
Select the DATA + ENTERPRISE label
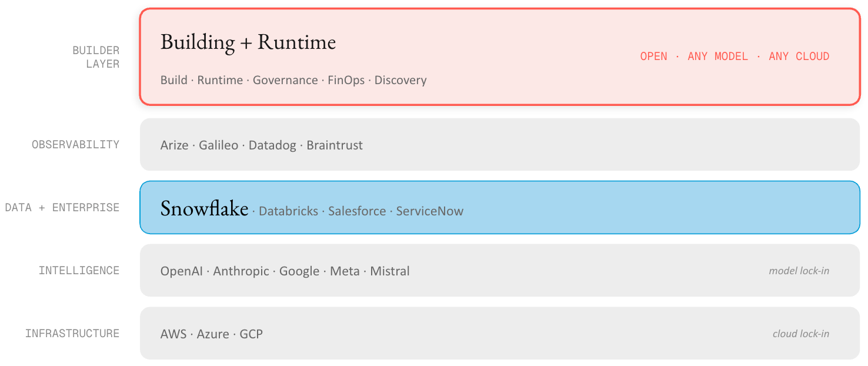62,207
